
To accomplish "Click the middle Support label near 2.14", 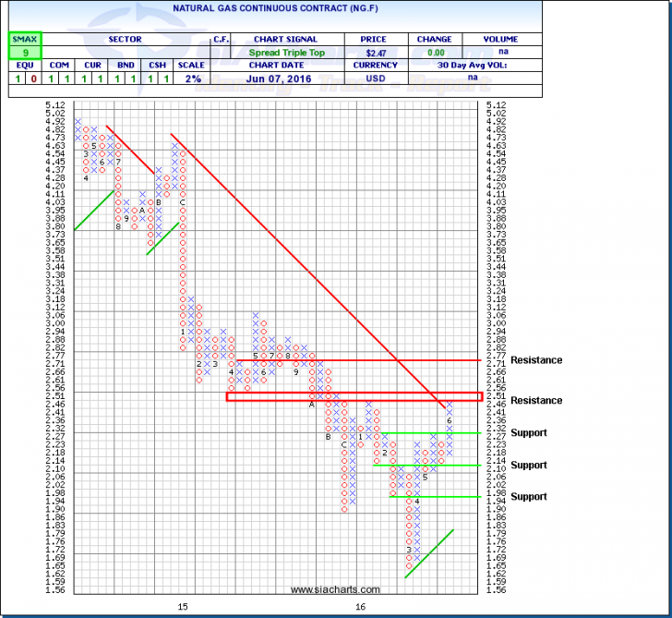I will click(528, 465).
